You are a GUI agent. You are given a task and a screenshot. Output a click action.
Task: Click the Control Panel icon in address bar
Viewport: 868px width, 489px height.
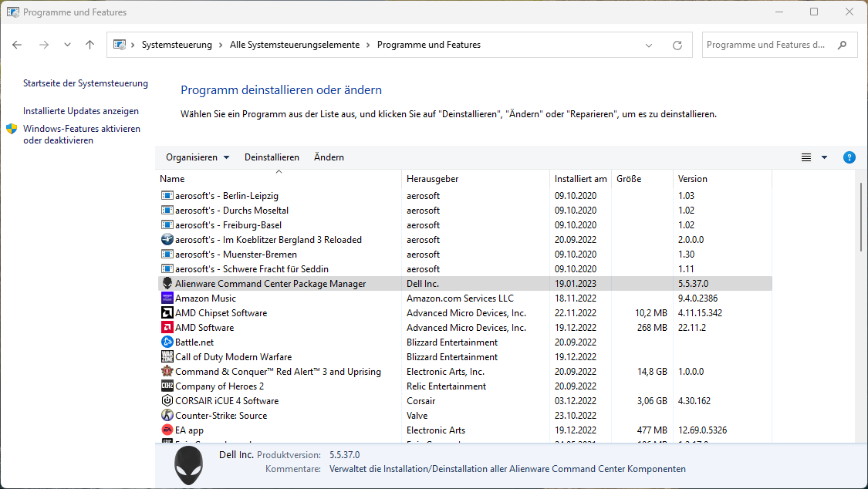pyautogui.click(x=120, y=45)
